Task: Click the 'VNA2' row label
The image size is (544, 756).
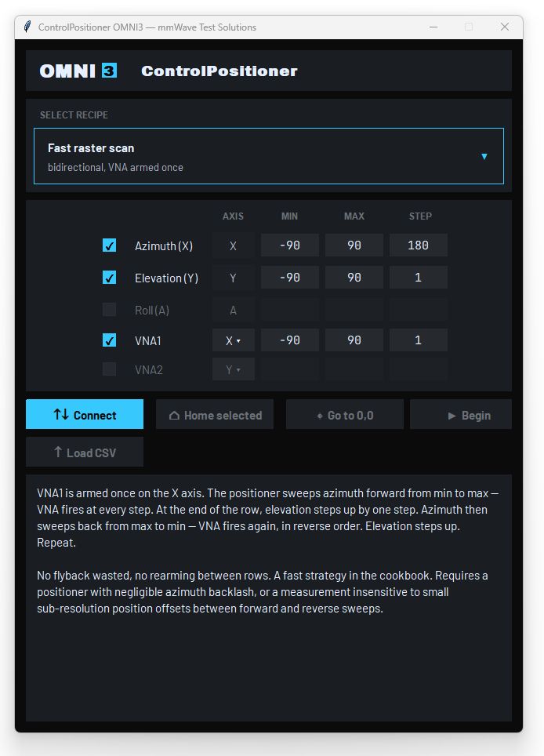Action: tap(149, 370)
